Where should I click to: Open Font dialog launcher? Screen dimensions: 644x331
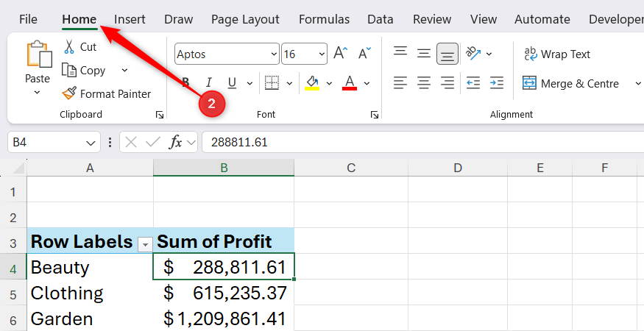coord(374,115)
